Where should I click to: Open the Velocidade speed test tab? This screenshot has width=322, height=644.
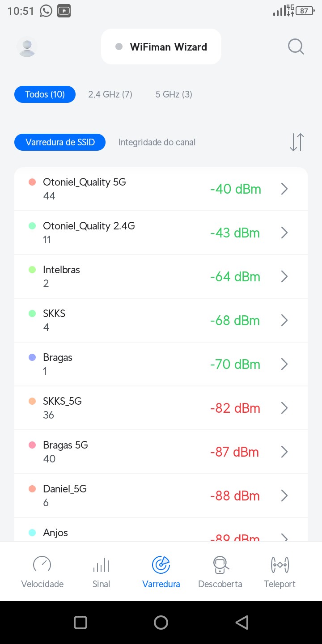pos(42,572)
